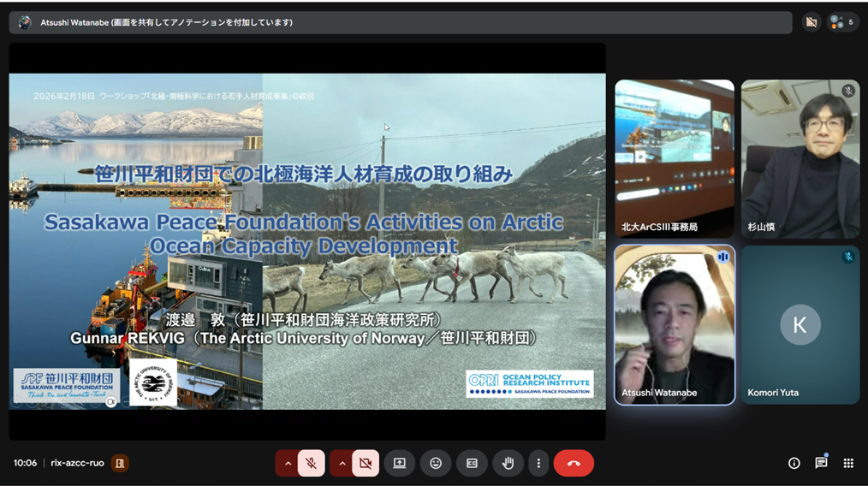Open the emoji reactions icon
Screen dimensions: 868x486
tap(436, 463)
